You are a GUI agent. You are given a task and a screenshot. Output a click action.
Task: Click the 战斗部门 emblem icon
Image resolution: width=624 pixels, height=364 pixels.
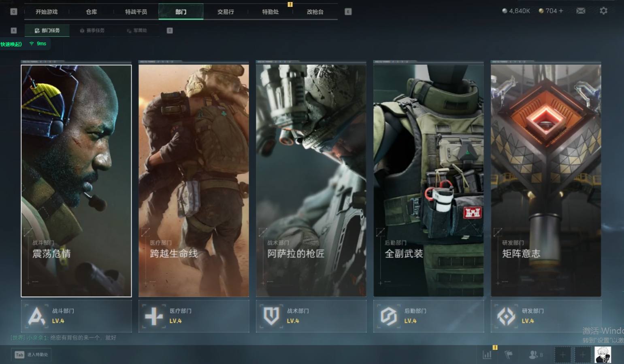(36, 316)
